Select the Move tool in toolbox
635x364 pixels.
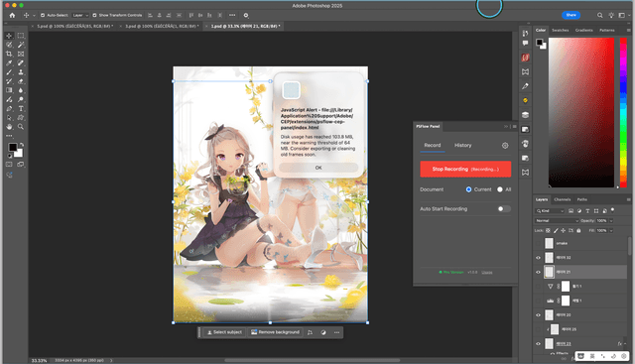point(9,36)
